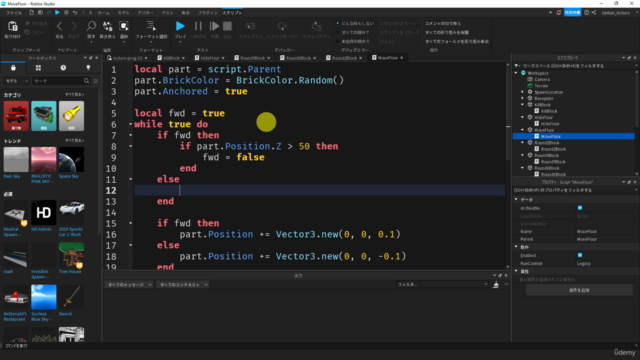Open the Toolbox model category dropdown

coord(16,81)
